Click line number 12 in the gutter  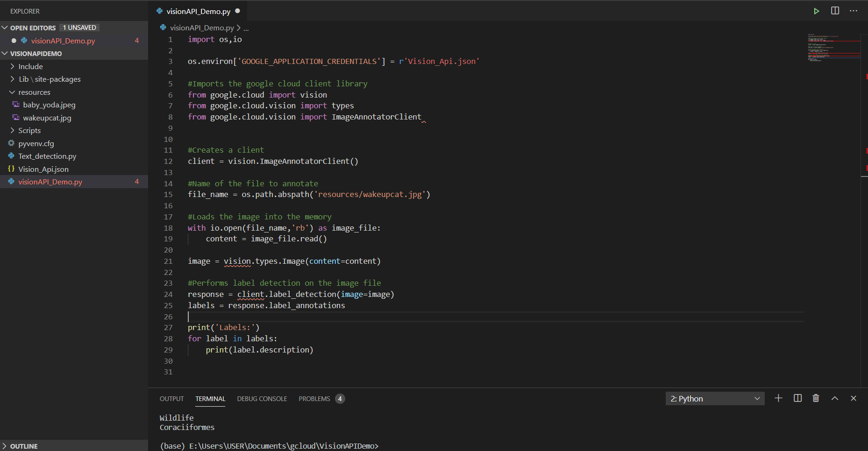[168, 161]
